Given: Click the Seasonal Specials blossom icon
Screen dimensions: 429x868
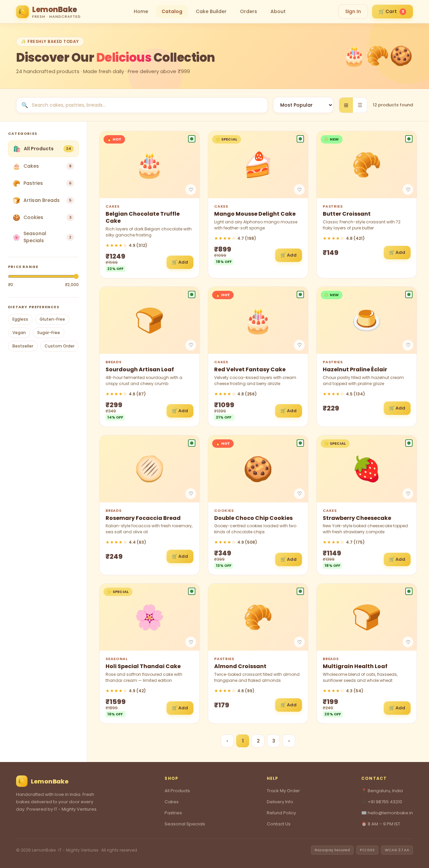Looking at the screenshot, I should pyautogui.click(x=16, y=237).
